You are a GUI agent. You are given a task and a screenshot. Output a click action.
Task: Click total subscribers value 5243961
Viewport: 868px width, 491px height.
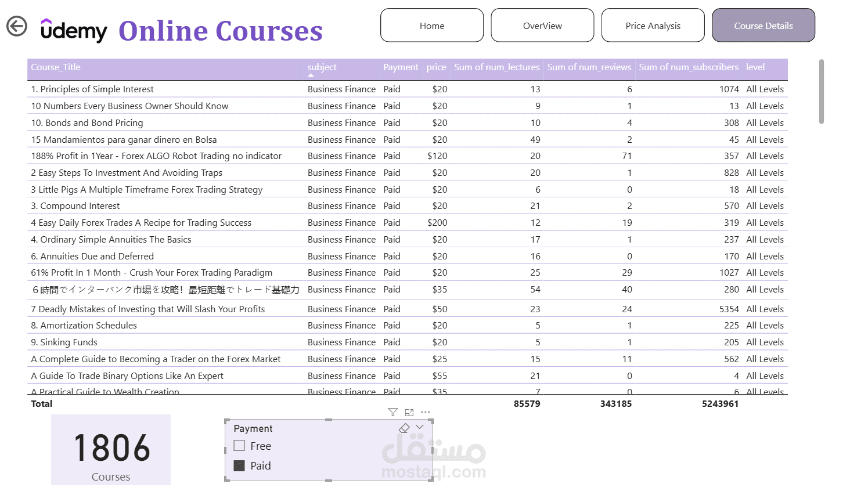(x=720, y=403)
